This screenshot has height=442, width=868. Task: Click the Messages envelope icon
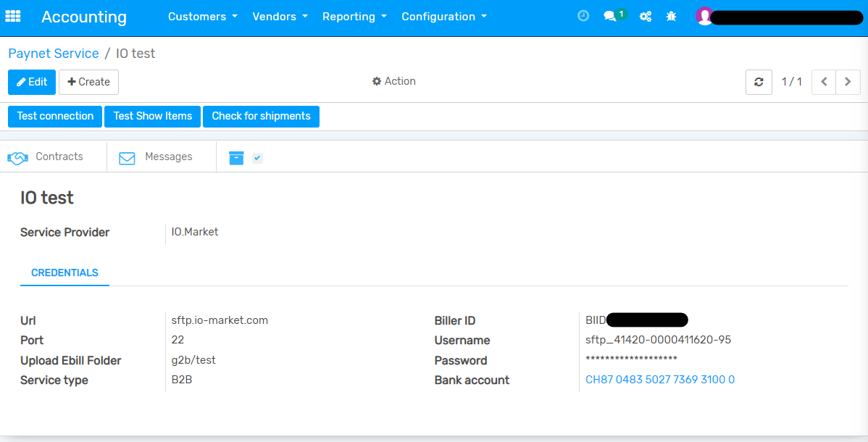click(127, 157)
